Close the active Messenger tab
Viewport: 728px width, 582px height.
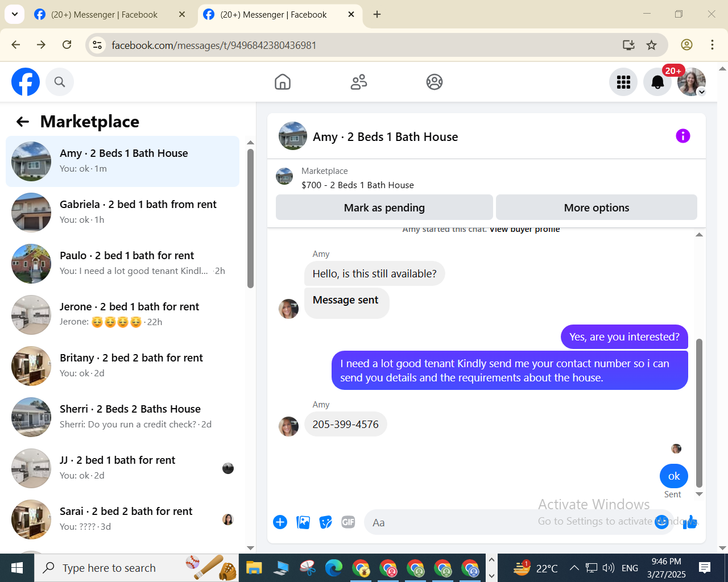351,15
